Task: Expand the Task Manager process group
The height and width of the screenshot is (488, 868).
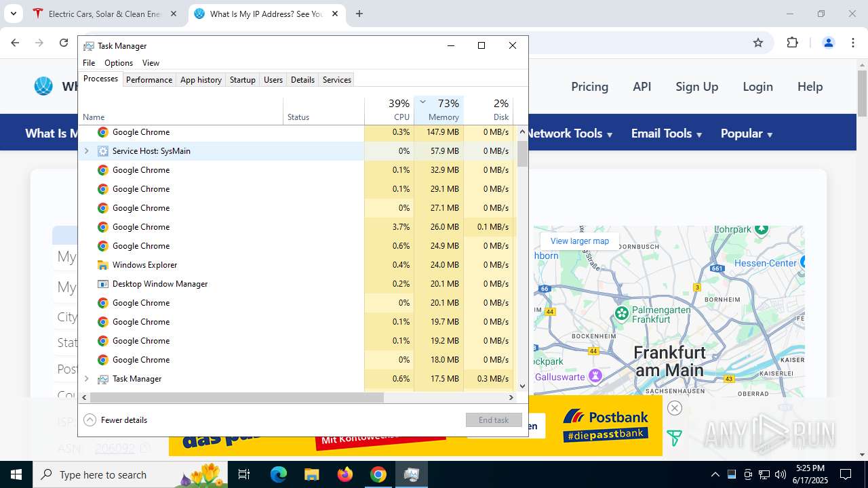Action: pyautogui.click(x=86, y=379)
